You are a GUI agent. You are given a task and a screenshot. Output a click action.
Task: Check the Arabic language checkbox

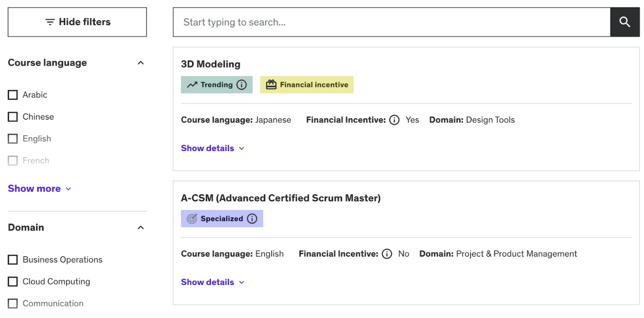pyautogui.click(x=13, y=95)
